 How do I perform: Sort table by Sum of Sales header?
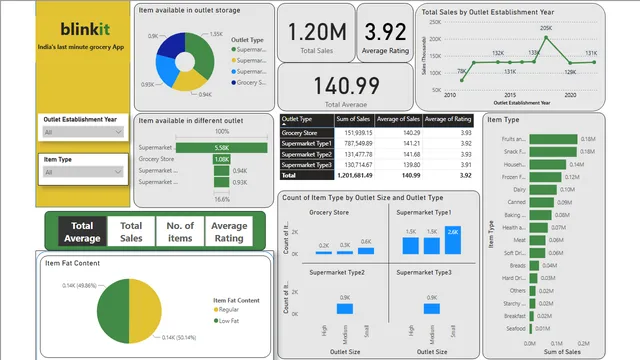point(354,120)
